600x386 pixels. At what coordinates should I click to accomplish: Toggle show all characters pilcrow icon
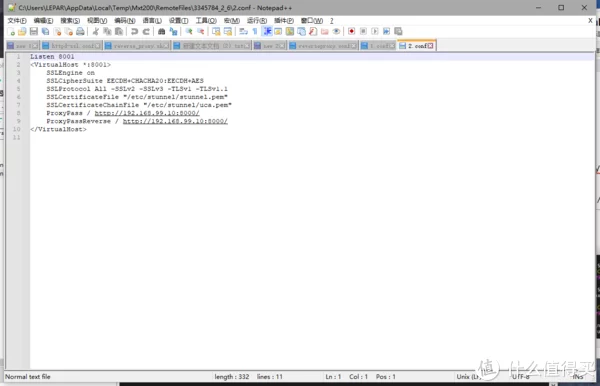[x=255, y=31]
